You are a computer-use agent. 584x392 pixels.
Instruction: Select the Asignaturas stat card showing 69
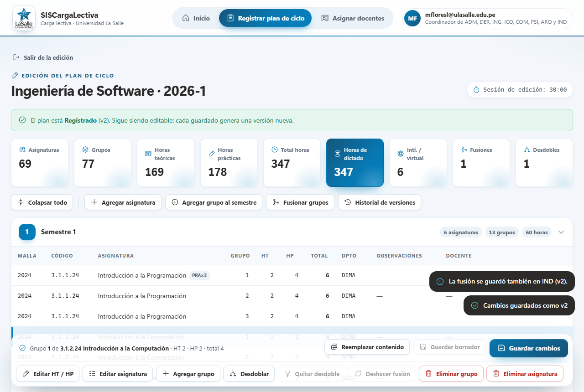click(40, 163)
